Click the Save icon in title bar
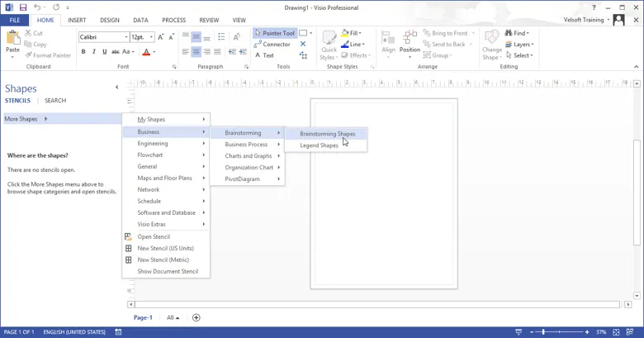Image resolution: width=644 pixels, height=338 pixels. click(x=23, y=7)
